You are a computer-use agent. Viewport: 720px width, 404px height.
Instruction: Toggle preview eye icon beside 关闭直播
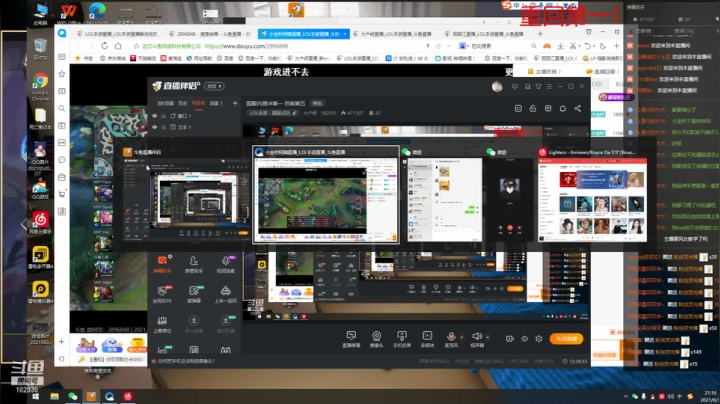coord(524,339)
